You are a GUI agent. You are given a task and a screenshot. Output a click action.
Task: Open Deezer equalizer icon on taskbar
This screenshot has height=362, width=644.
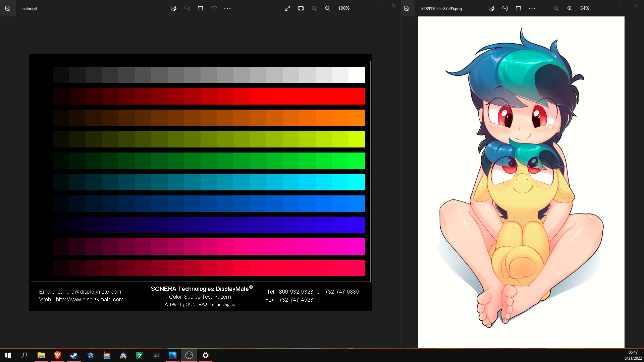[156, 355]
